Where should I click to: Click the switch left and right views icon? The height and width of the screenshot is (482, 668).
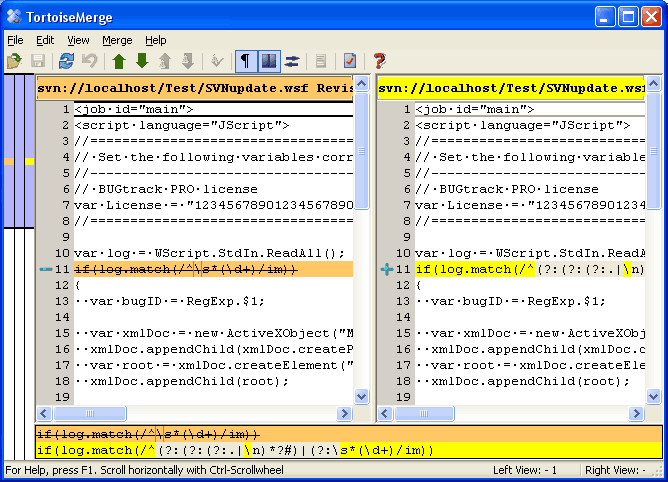click(293, 62)
